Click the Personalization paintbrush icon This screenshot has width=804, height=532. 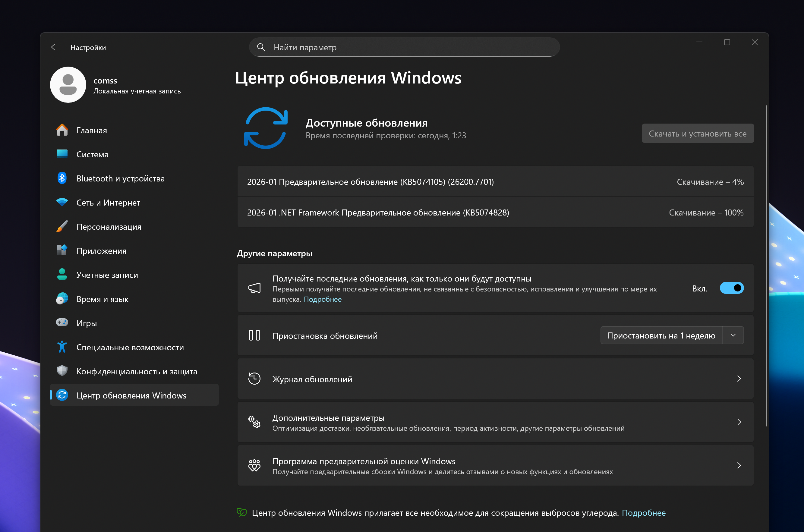(62, 226)
